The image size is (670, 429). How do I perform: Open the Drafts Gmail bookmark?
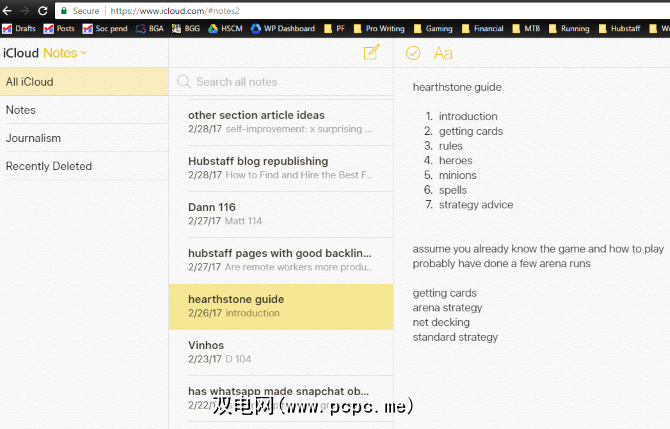(x=19, y=29)
